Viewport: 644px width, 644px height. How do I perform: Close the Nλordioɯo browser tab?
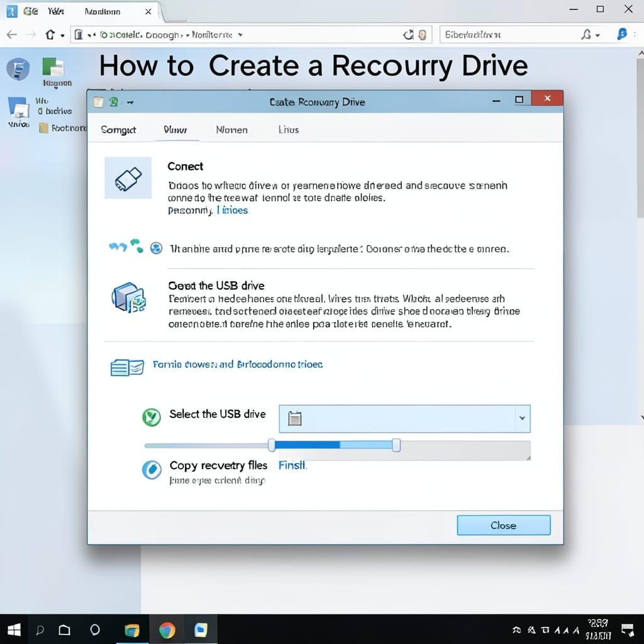tap(148, 12)
